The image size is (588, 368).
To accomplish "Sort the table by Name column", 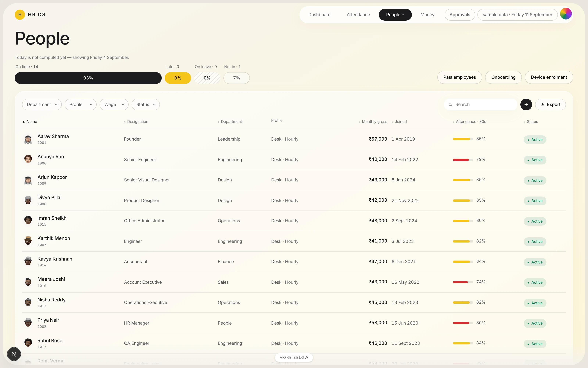I will click(x=30, y=121).
